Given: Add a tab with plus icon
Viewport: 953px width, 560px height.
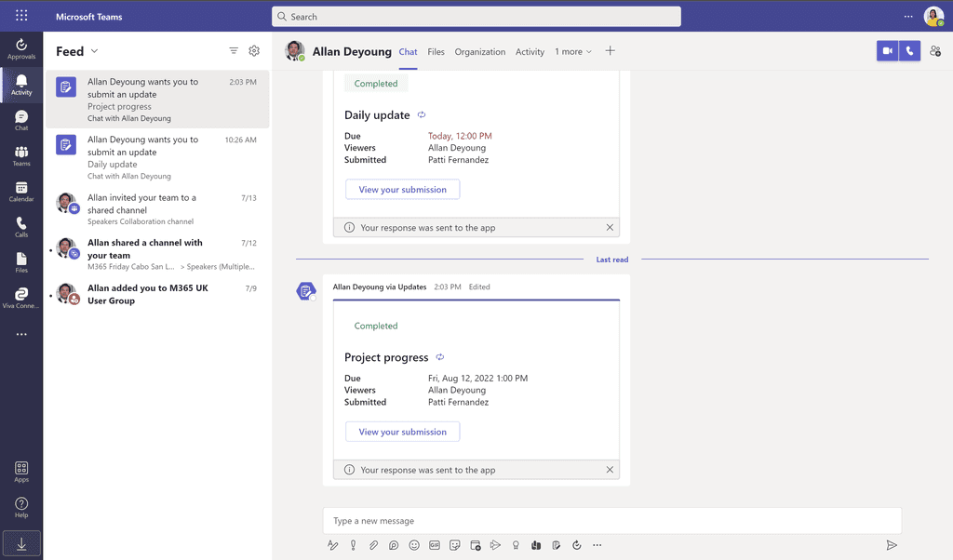Looking at the screenshot, I should click(x=611, y=51).
